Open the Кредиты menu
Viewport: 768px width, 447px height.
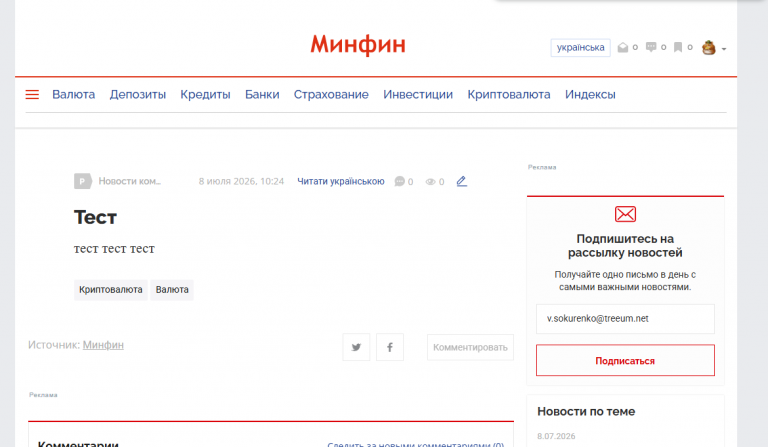[205, 94]
